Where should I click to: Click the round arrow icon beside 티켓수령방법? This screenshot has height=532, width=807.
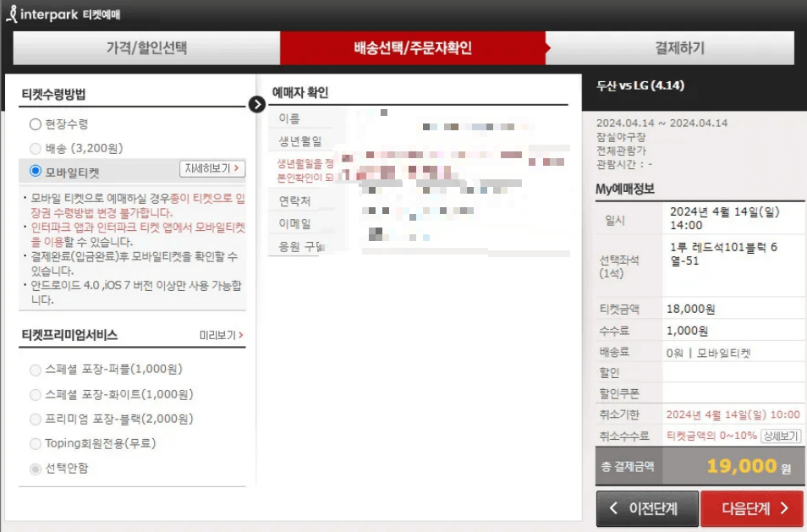click(257, 104)
